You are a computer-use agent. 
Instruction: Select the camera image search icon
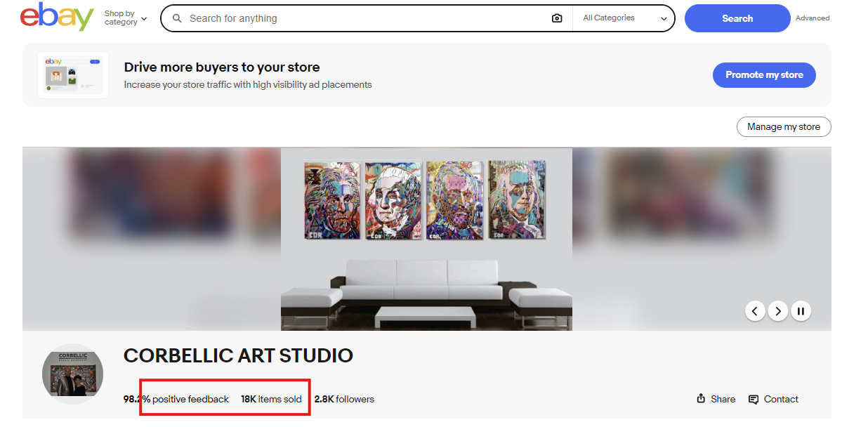(557, 18)
